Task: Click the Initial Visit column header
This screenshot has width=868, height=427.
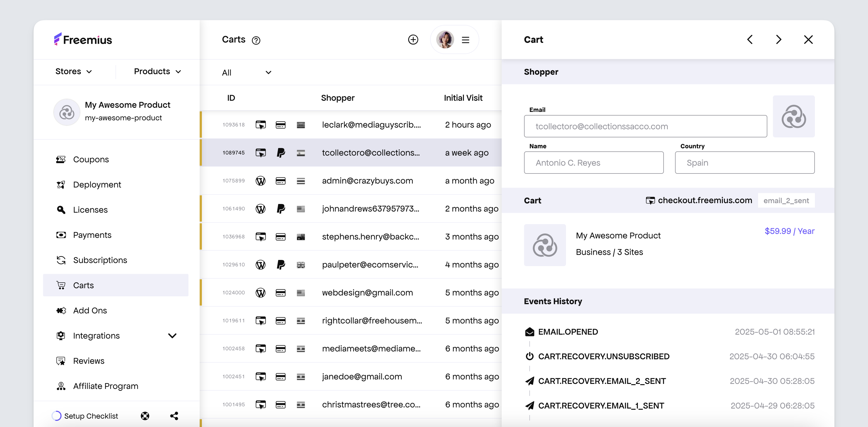Action: tap(463, 98)
